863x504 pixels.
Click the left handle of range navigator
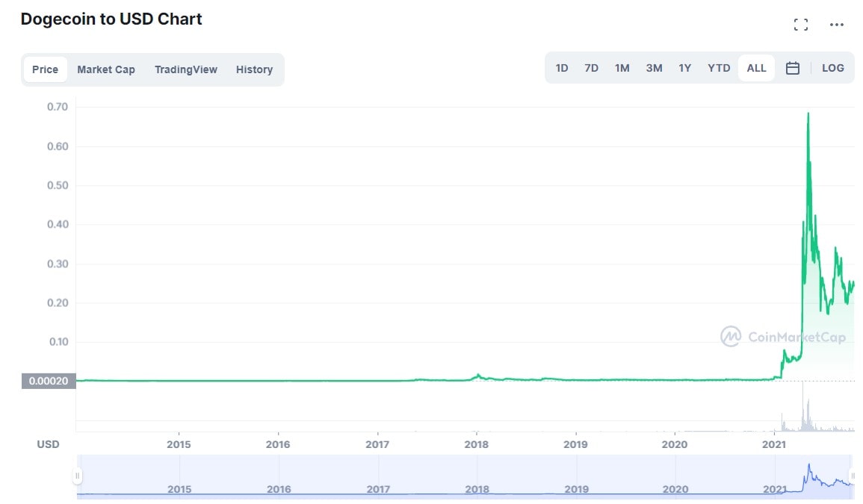(x=78, y=476)
